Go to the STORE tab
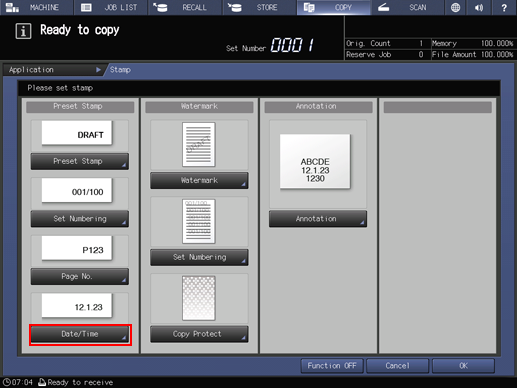 [x=259, y=7]
